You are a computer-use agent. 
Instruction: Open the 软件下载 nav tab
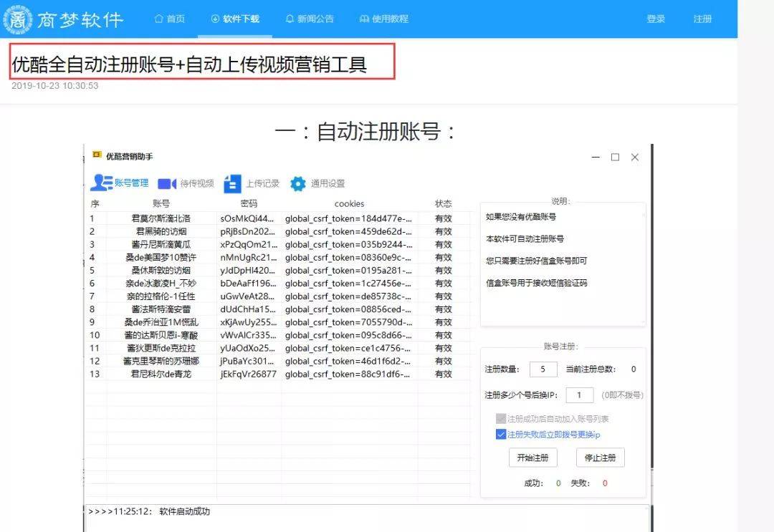coord(235,19)
